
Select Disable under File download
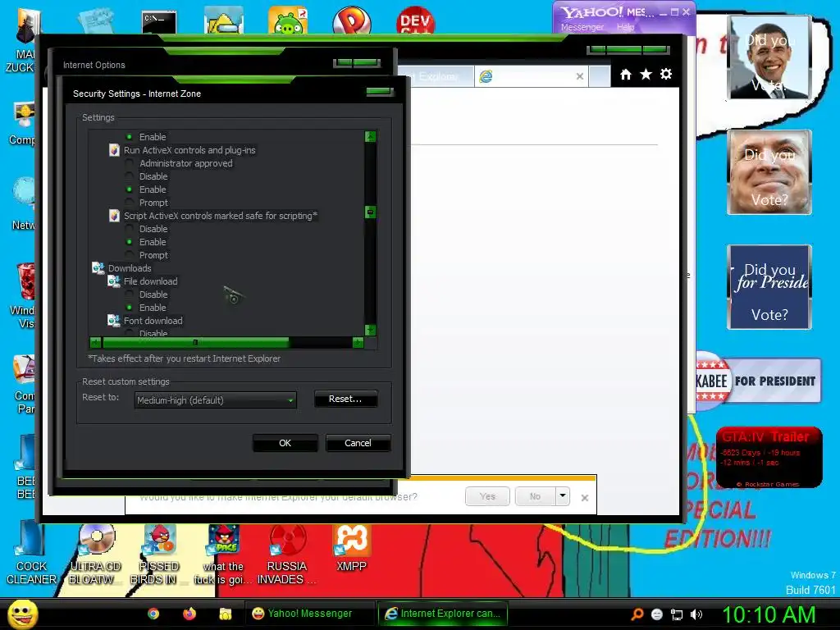[x=129, y=294]
